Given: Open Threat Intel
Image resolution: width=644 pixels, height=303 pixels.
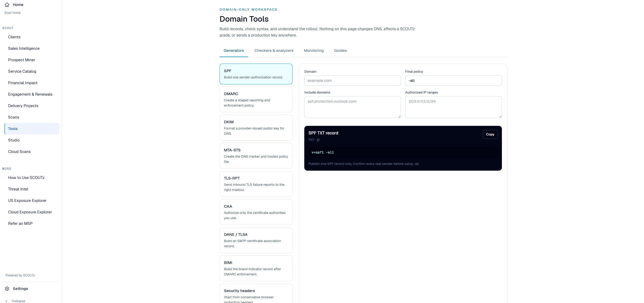Looking at the screenshot, I should click(32, 189).
